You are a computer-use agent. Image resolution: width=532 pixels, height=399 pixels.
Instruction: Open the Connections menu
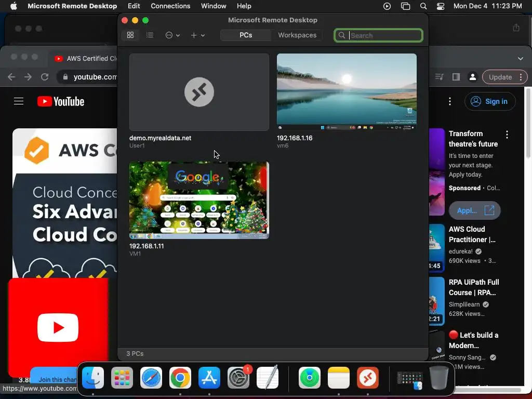point(170,6)
